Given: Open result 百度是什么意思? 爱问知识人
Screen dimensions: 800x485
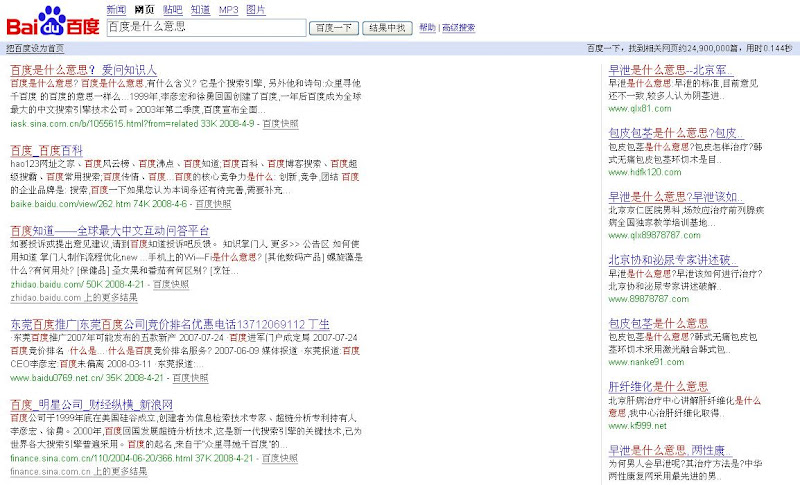Looking at the screenshot, I should tap(84, 70).
